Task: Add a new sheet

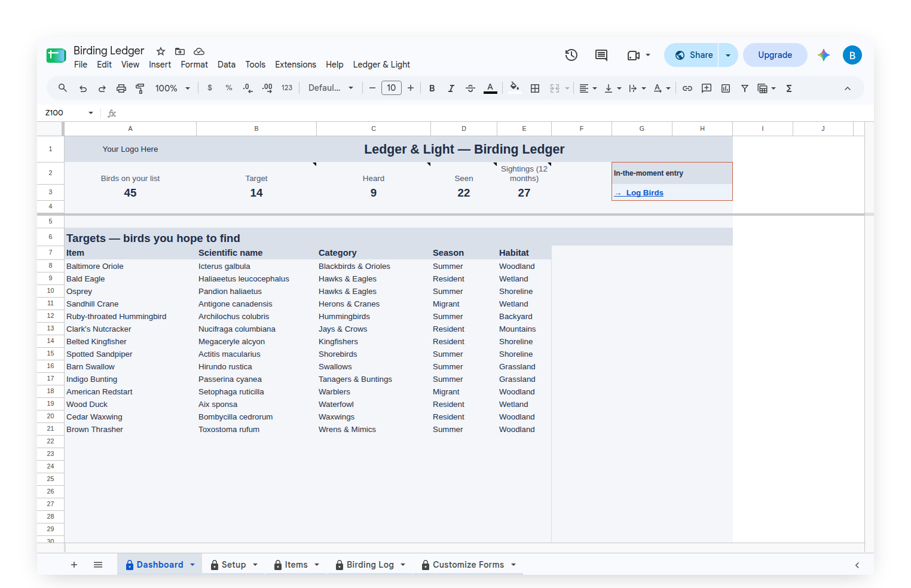Action: point(74,565)
